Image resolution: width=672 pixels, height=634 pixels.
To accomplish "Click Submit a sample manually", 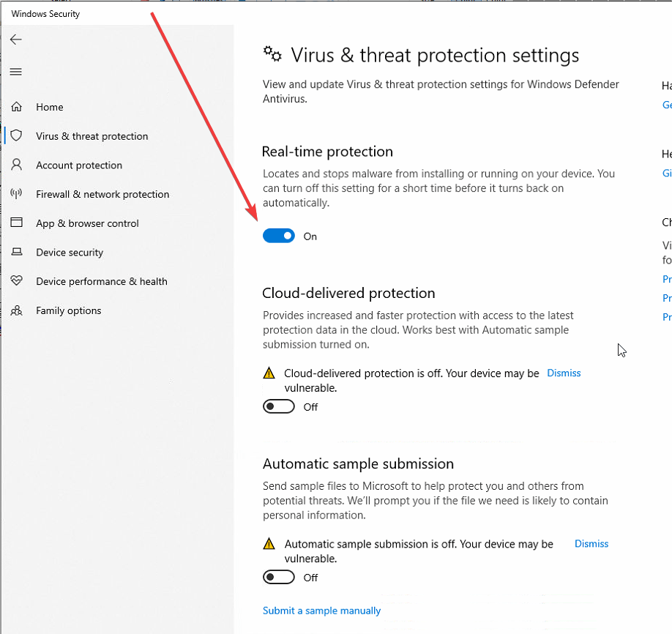I will pos(321,610).
